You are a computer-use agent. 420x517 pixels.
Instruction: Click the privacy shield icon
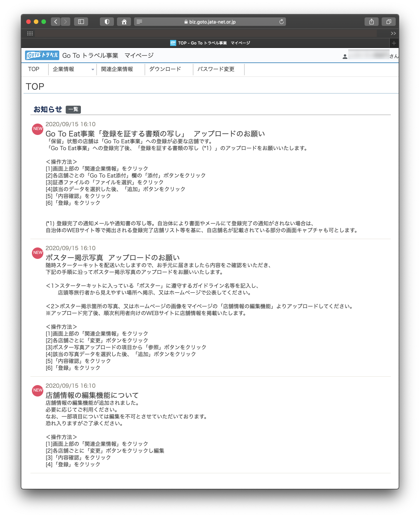coord(107,22)
